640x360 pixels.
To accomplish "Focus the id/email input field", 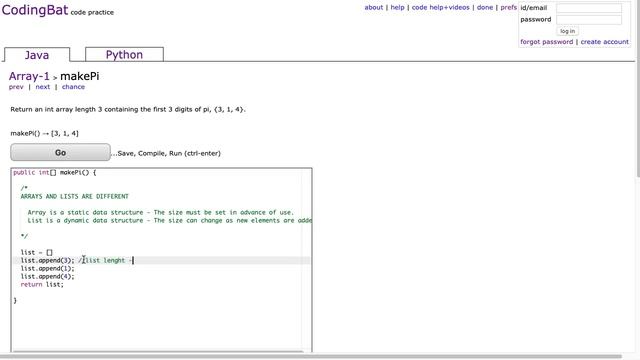I will [589, 8].
